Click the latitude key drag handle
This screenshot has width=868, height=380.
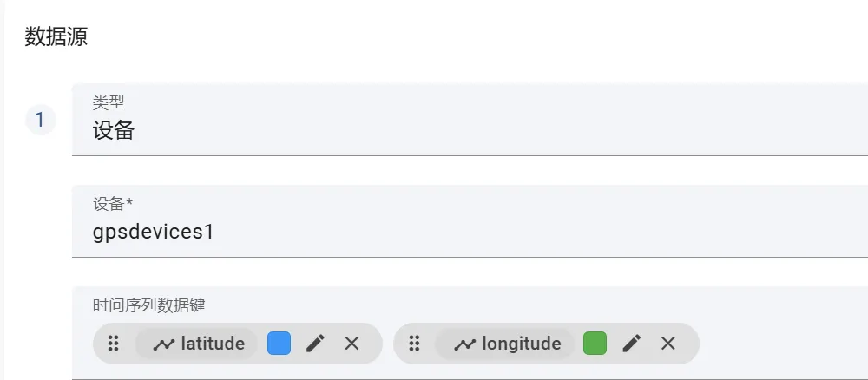[113, 344]
